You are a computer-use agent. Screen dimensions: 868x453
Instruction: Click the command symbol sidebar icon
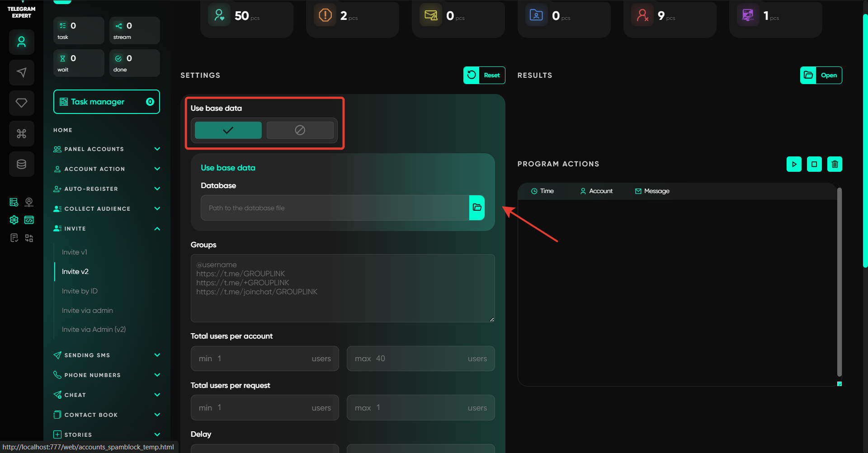point(21,133)
